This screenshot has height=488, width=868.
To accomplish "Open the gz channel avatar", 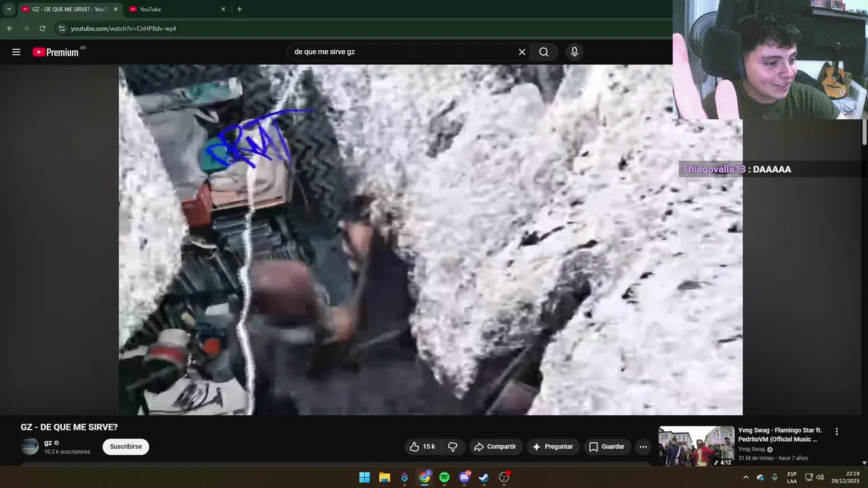I will [30, 447].
